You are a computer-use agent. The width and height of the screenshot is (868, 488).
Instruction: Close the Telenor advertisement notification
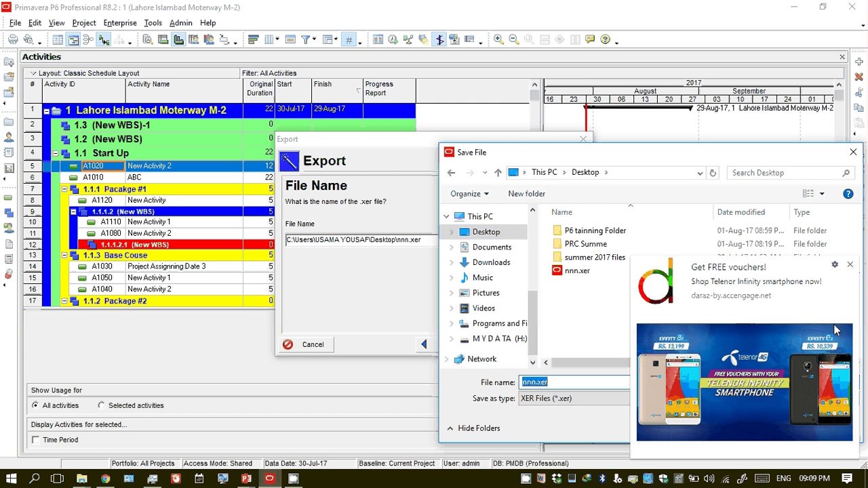pyautogui.click(x=850, y=264)
